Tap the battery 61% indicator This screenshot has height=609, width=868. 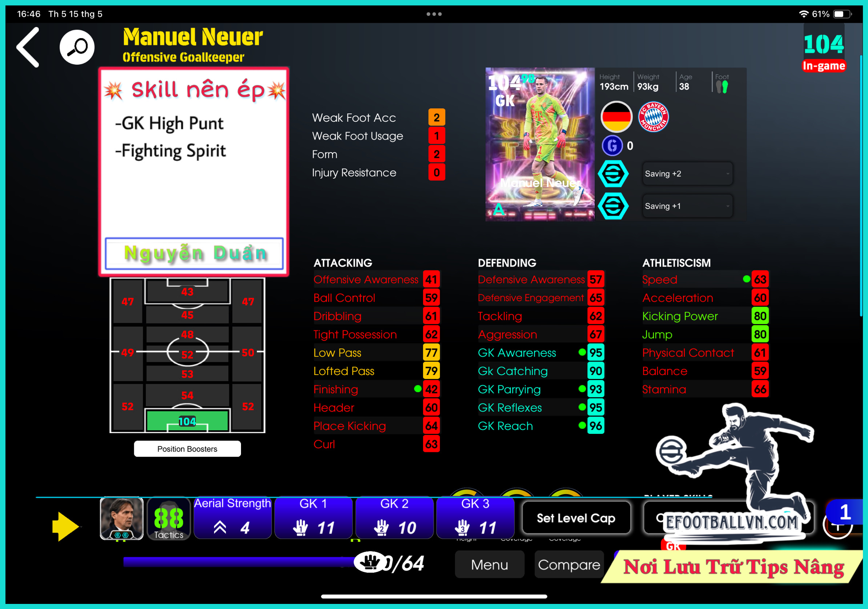pos(832,14)
